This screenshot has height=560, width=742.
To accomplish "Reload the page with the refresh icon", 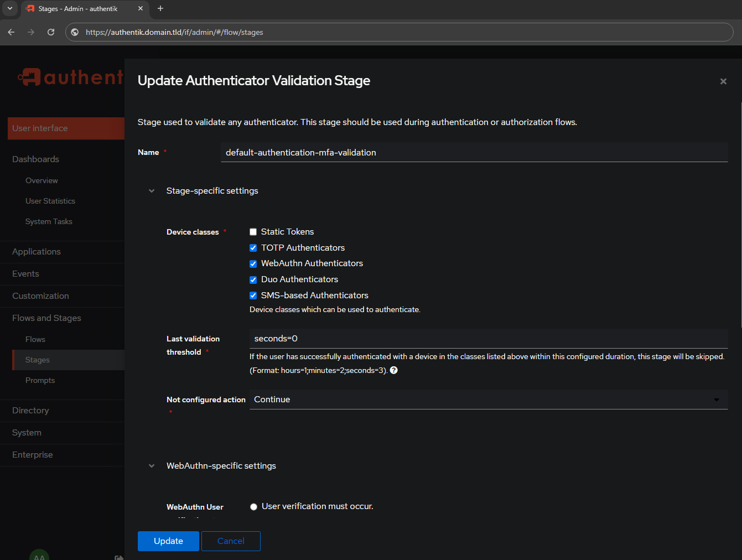I will point(51,32).
